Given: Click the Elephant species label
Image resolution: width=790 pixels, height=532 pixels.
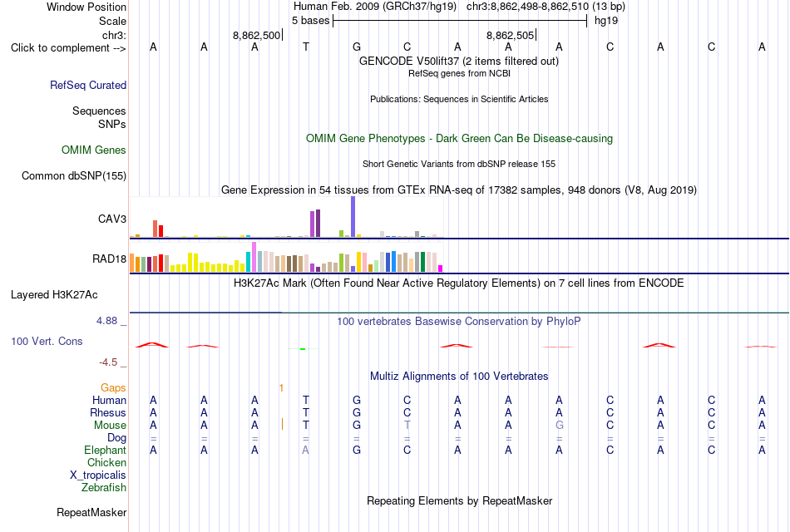Looking at the screenshot, I should [x=105, y=450].
